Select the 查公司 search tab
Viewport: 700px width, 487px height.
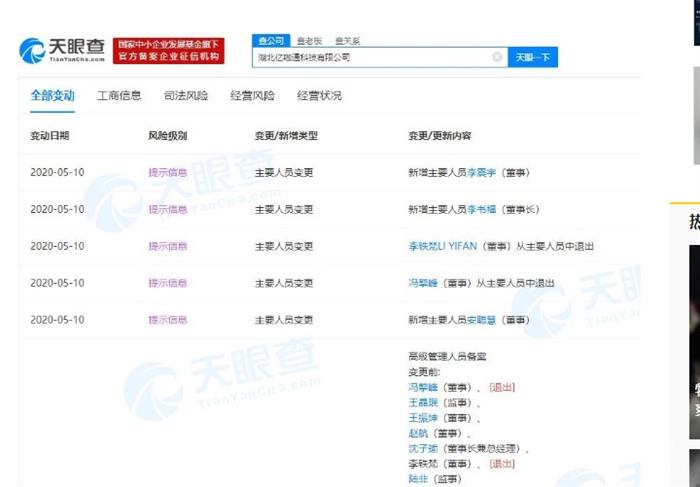click(270, 41)
